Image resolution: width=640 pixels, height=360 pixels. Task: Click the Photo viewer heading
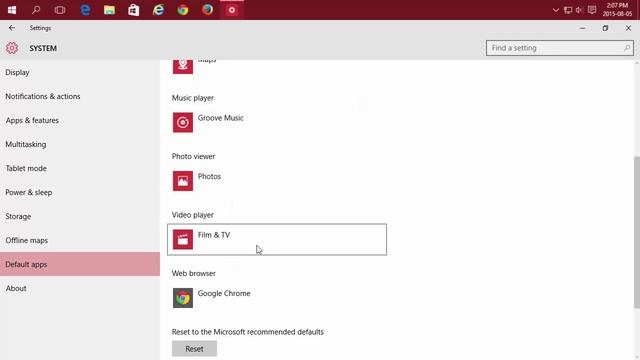(193, 156)
